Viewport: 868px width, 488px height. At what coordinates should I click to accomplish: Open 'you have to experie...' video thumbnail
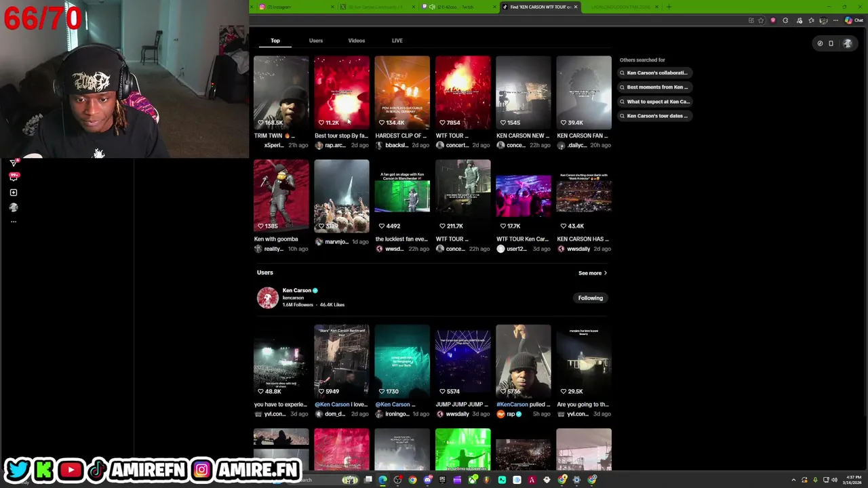281,361
